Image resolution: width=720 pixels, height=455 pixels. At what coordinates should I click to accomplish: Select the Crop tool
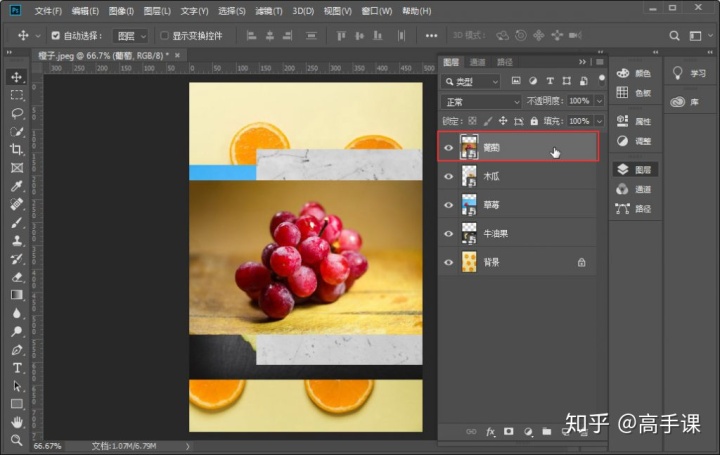click(17, 149)
